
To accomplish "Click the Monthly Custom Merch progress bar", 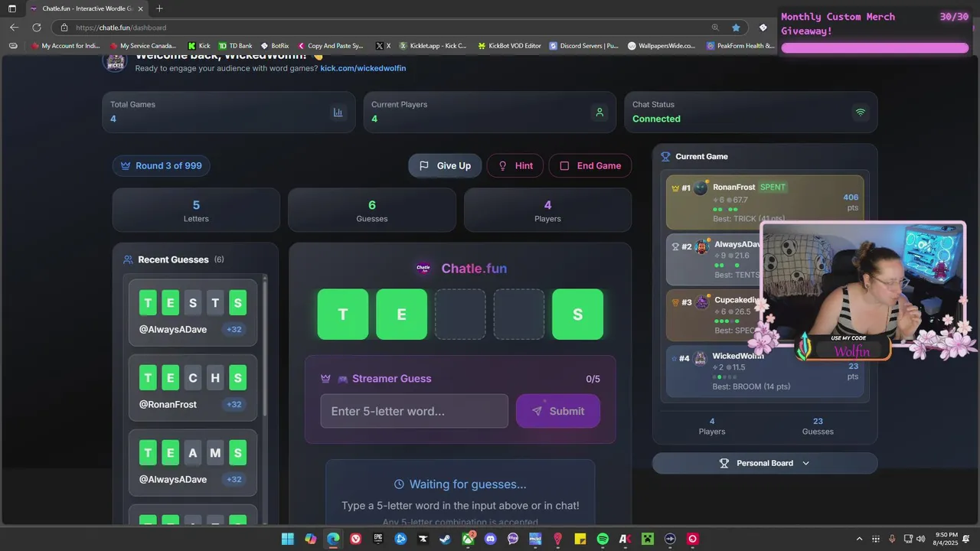I will pos(874,47).
